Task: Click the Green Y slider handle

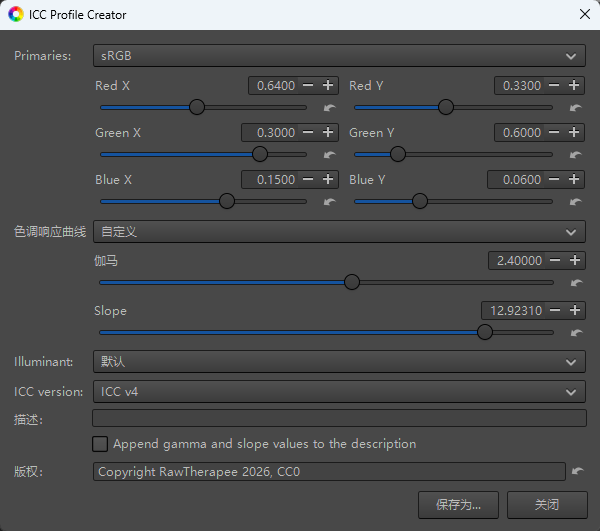Action: pos(398,155)
